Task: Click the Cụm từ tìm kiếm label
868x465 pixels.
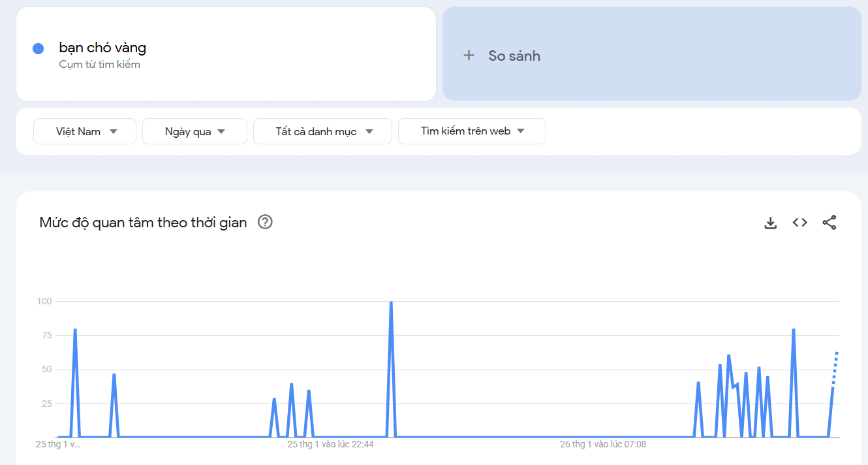Action: tap(100, 65)
